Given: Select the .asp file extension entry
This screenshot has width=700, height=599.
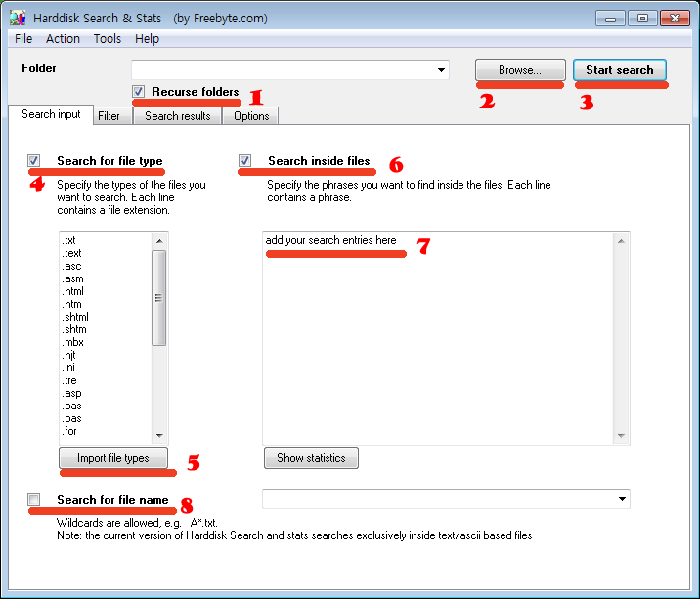Looking at the screenshot, I should click(x=71, y=393).
